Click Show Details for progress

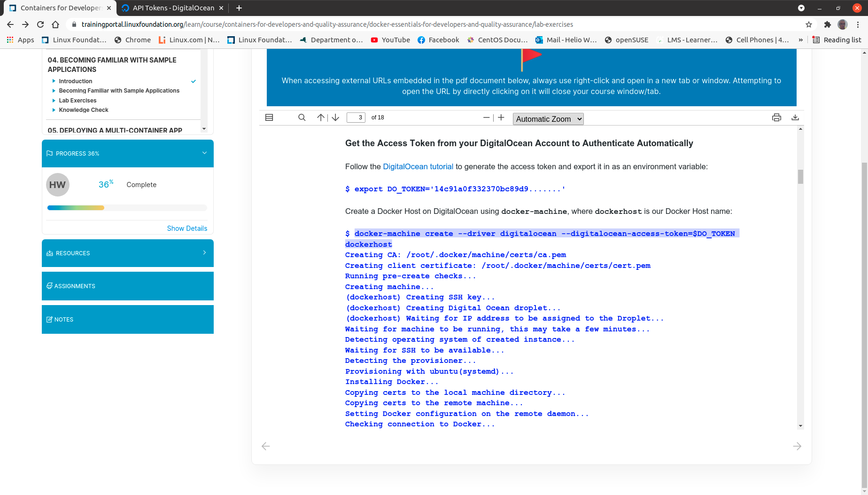pos(187,228)
